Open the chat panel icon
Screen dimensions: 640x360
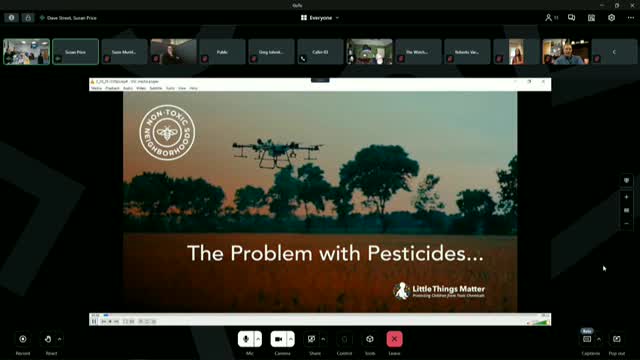571,18
